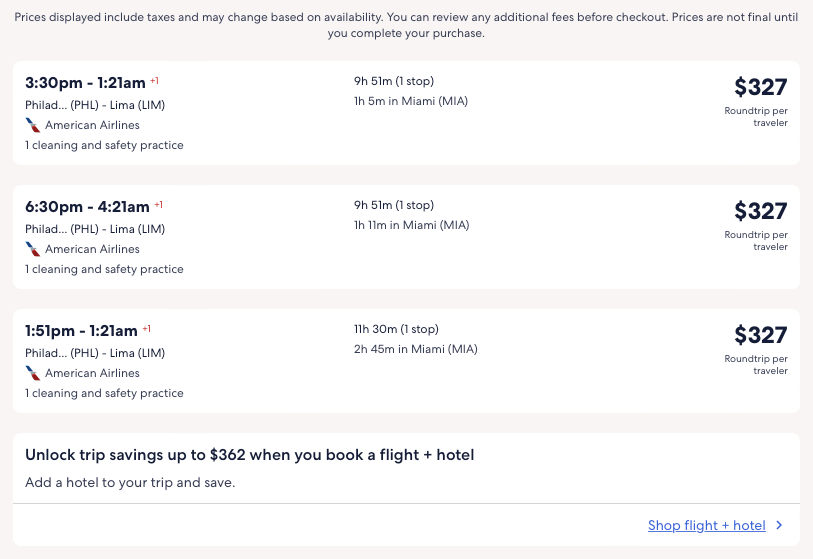The height and width of the screenshot is (559, 813).
Task: Click American Airlines logo on 3:30pm flight
Action: coord(33,125)
